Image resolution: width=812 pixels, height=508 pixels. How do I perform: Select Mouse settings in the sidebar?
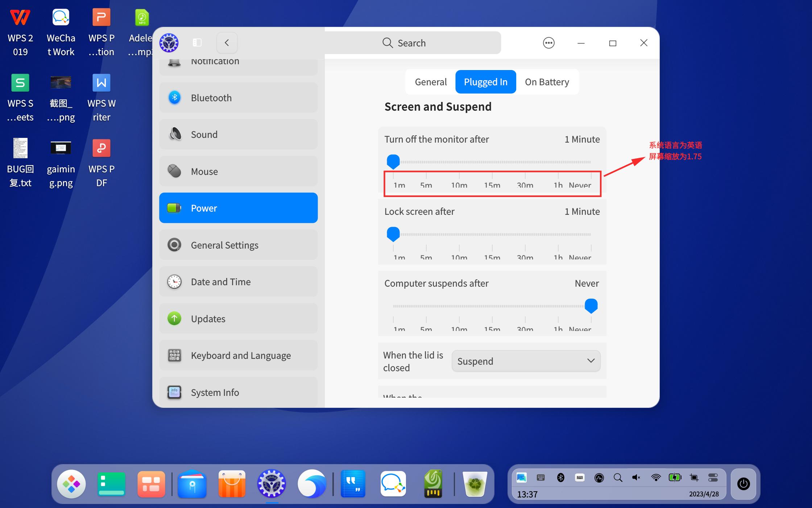238,171
